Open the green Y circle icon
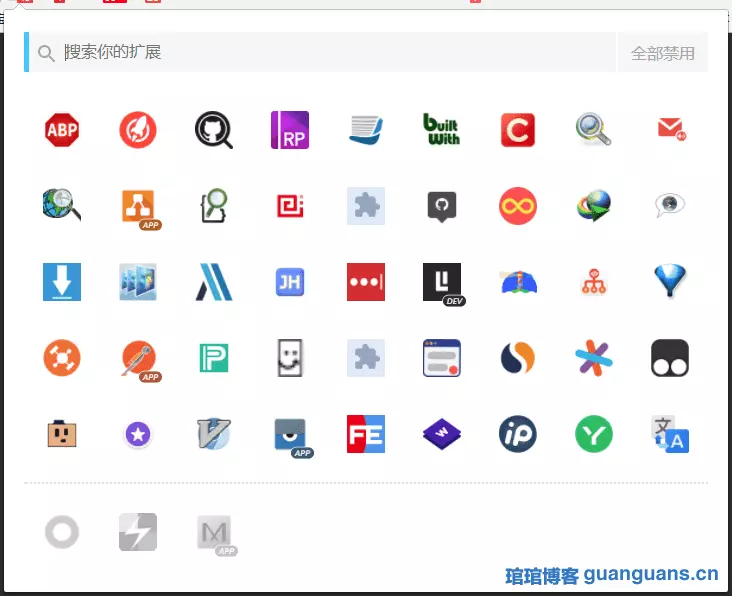 click(x=594, y=434)
